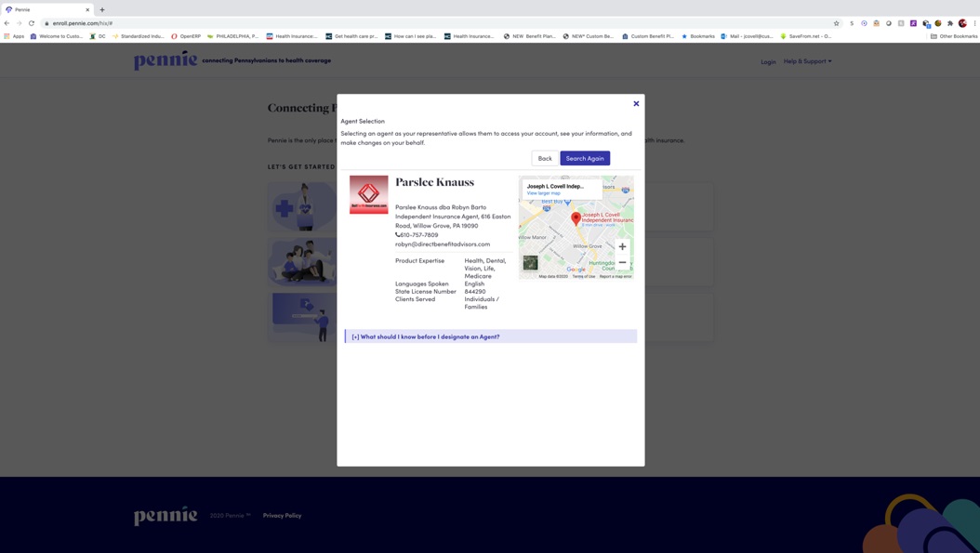The height and width of the screenshot is (553, 980).
Task: Open the 'Get health care pr...' bookmark
Action: coord(351,36)
